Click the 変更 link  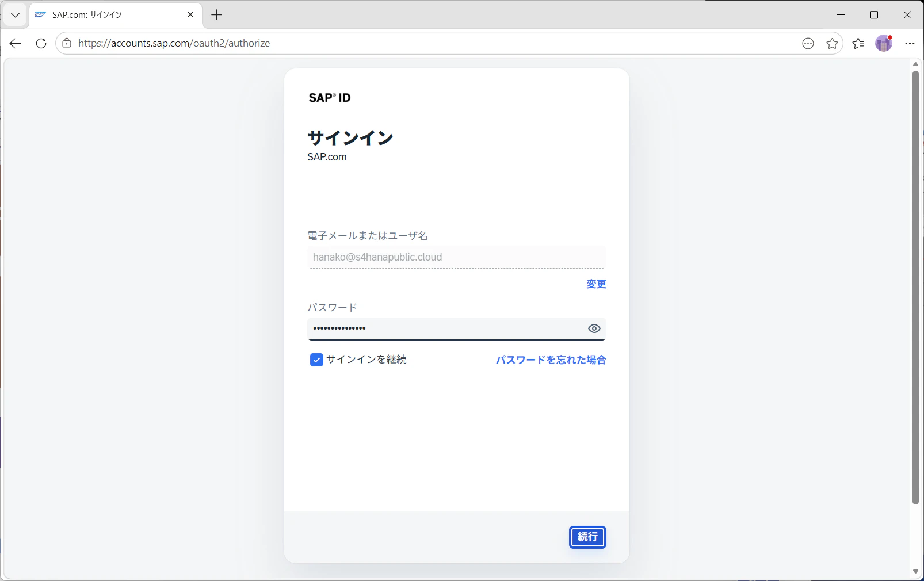point(596,284)
